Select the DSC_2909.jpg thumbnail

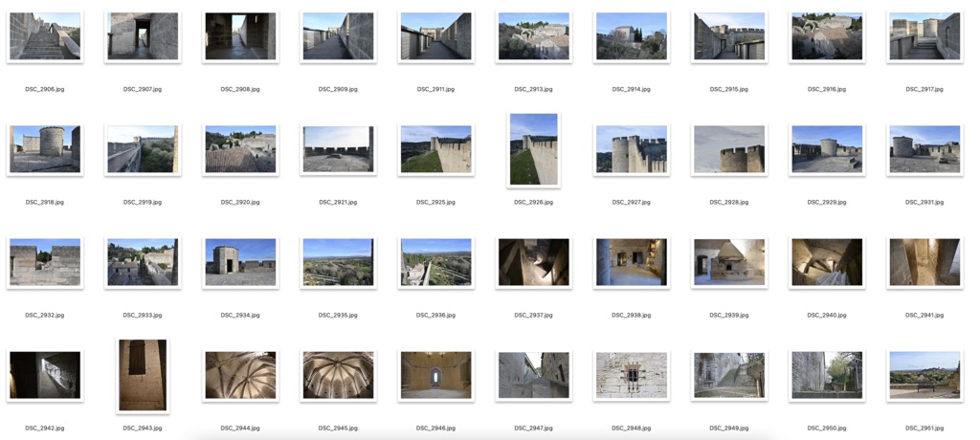pos(338,36)
